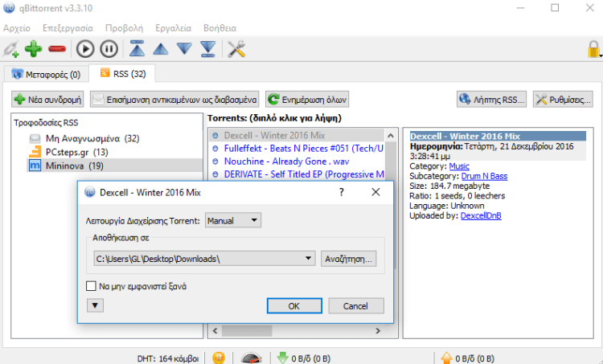Click the status bar connection status icon

(219, 358)
